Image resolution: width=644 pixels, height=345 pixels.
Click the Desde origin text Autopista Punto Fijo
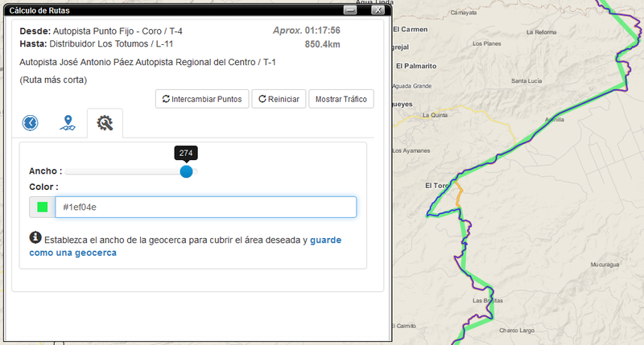pyautogui.click(x=118, y=31)
